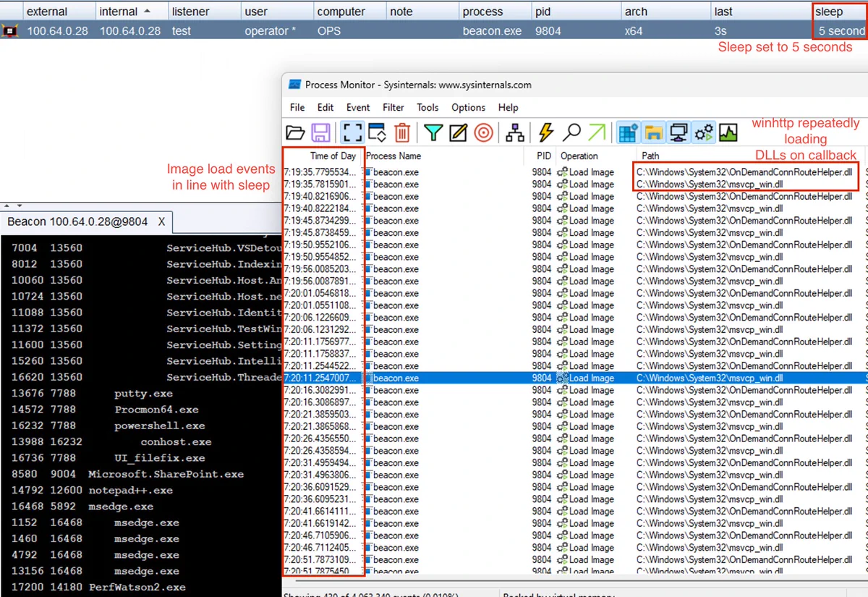Click PerfWatson2.exe in the beacon console
Image resolution: width=868 pixels, height=597 pixels.
click(x=137, y=587)
